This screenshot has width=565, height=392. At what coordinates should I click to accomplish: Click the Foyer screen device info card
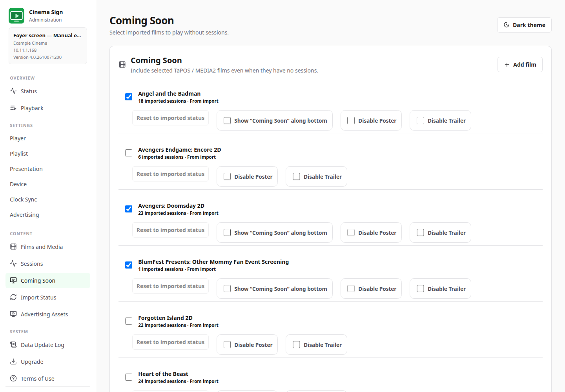tap(48, 46)
